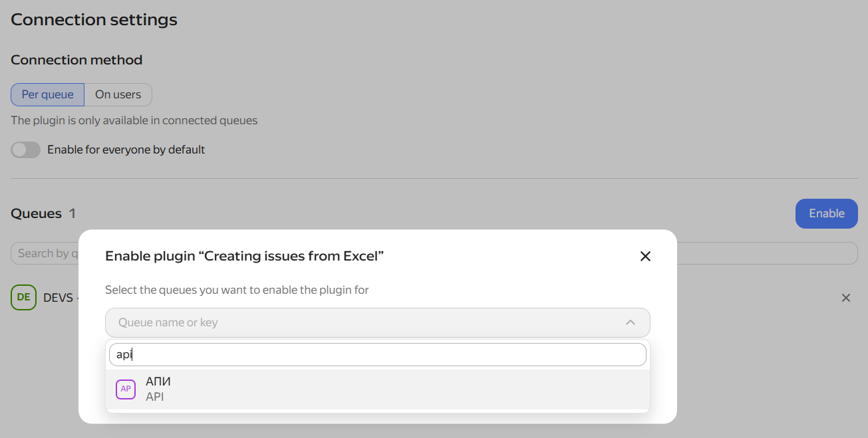Image resolution: width=868 pixels, height=438 pixels.
Task: Open the Queue name or key combobox
Action: 377,322
